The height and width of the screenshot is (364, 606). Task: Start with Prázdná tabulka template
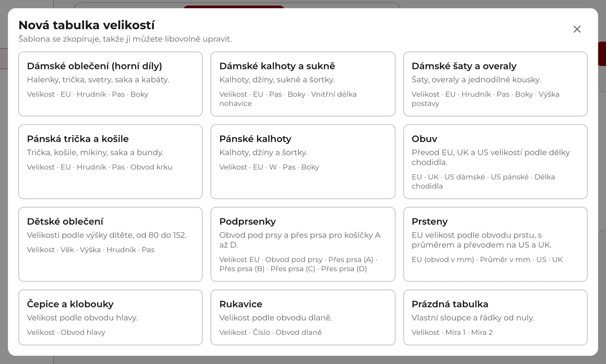coord(495,317)
